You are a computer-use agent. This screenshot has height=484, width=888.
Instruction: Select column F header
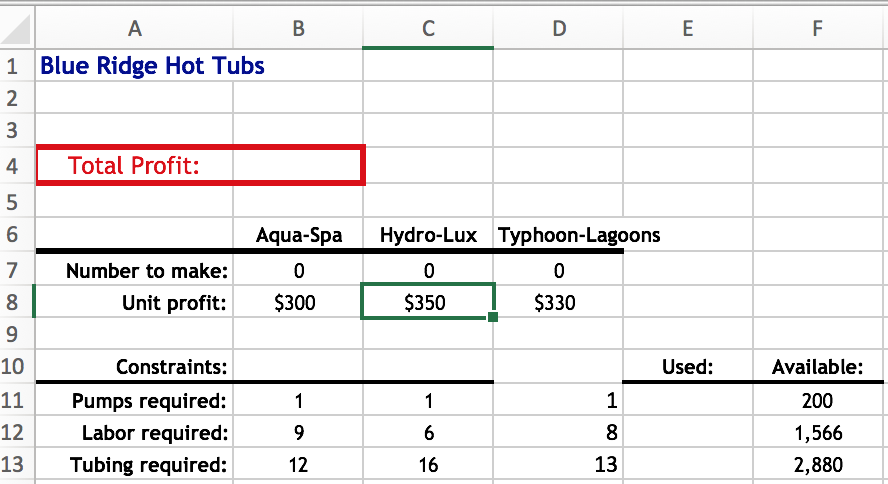pyautogui.click(x=818, y=28)
